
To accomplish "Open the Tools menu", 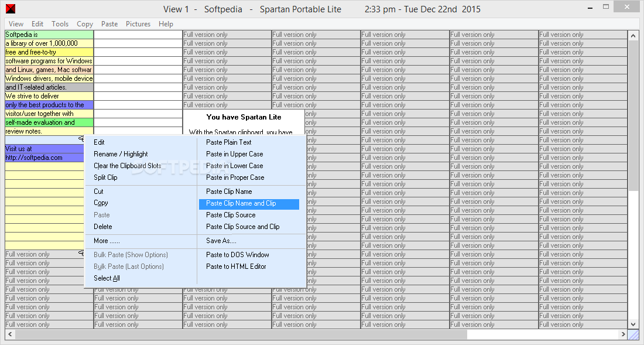I will click(60, 24).
